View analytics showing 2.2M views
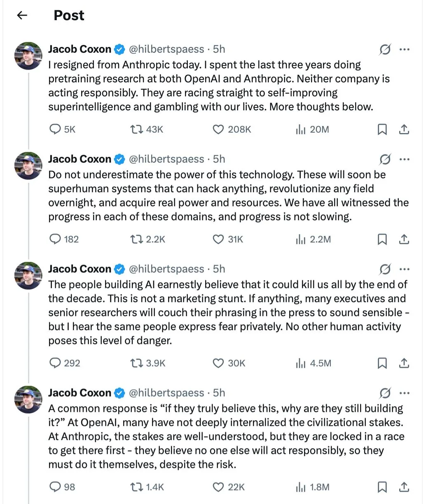This screenshot has height=504, width=426. point(313,239)
